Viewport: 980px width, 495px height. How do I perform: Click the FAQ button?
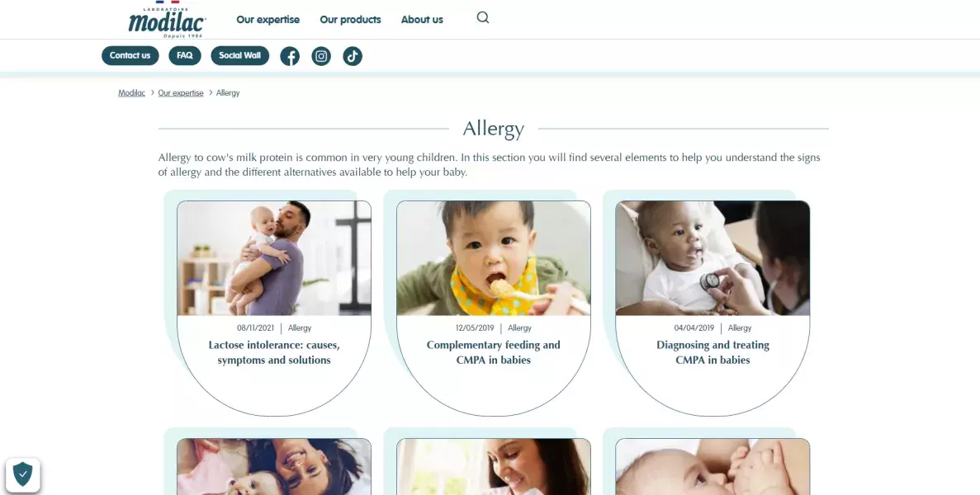pos(184,55)
